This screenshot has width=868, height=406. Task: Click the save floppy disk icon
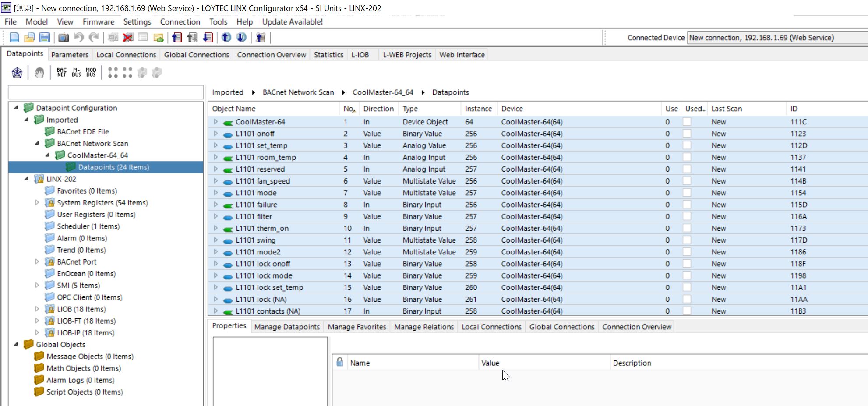44,38
